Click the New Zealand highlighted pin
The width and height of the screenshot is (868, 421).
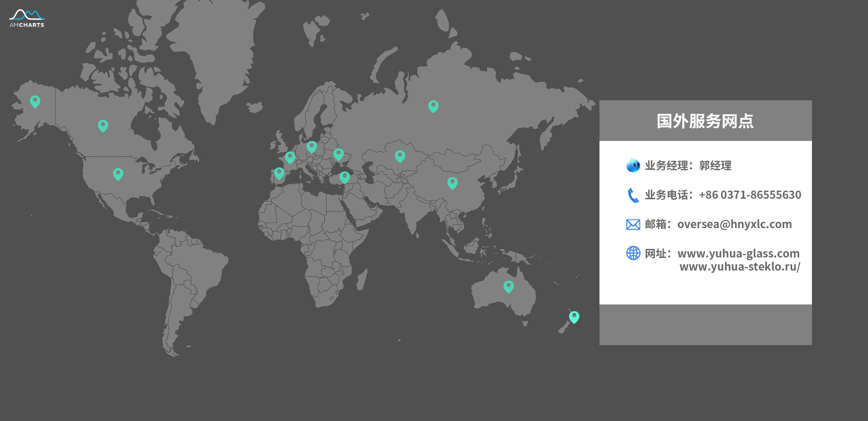574,317
